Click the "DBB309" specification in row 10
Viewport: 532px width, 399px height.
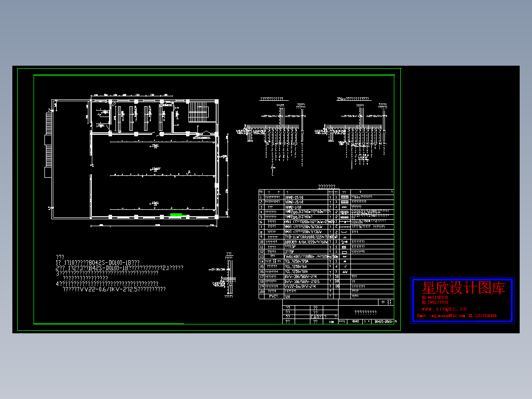[306, 242]
